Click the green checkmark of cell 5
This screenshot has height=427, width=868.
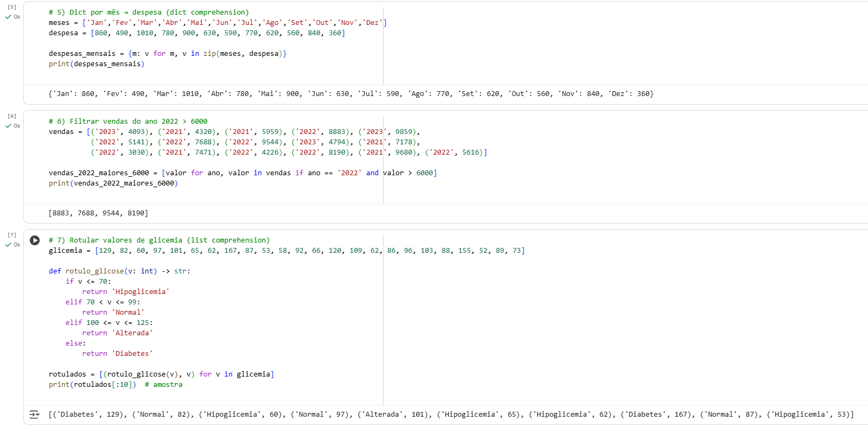pyautogui.click(x=8, y=17)
